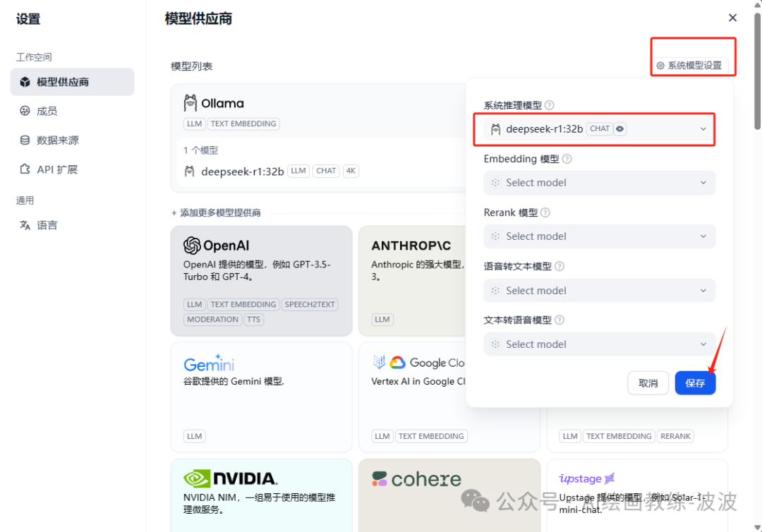Click the cube icon beside 模型供应商
The width and height of the screenshot is (762, 532).
click(25, 82)
